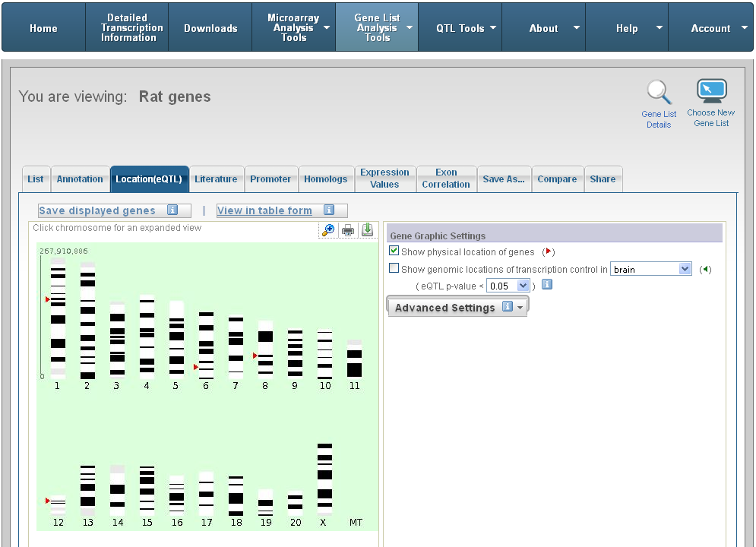Click the Save displayed genes link

[97, 210]
